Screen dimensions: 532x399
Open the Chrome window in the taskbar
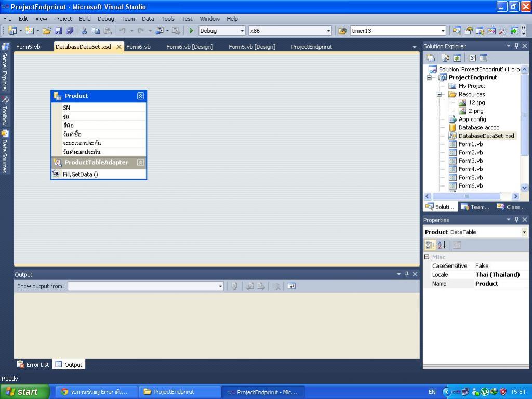96,392
